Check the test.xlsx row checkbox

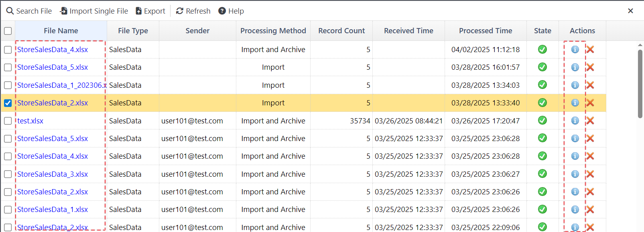coord(8,121)
